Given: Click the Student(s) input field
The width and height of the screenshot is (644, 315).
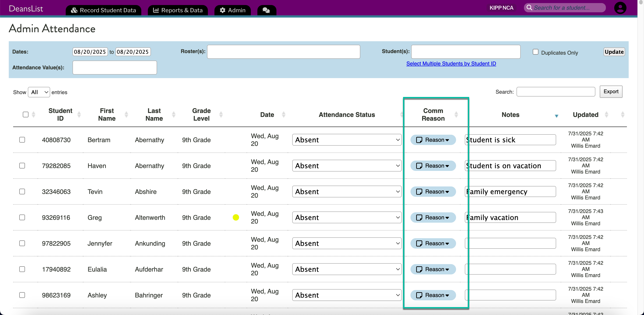Looking at the screenshot, I should (x=466, y=52).
